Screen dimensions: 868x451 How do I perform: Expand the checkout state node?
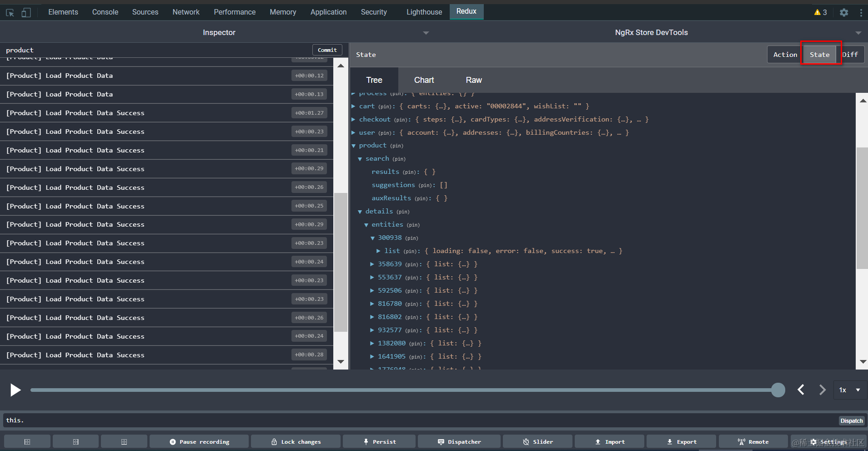coord(353,119)
